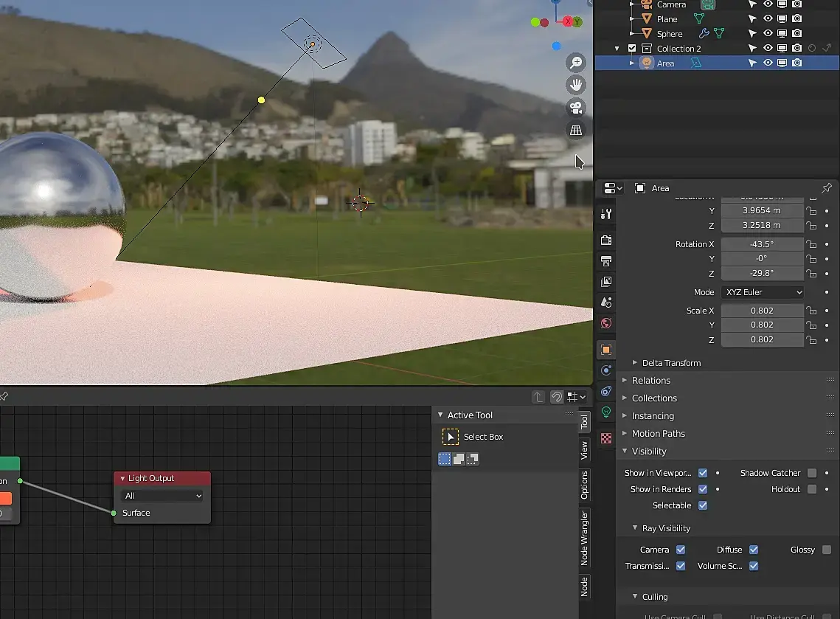Click the viewport zoom magnifier icon

tap(576, 63)
